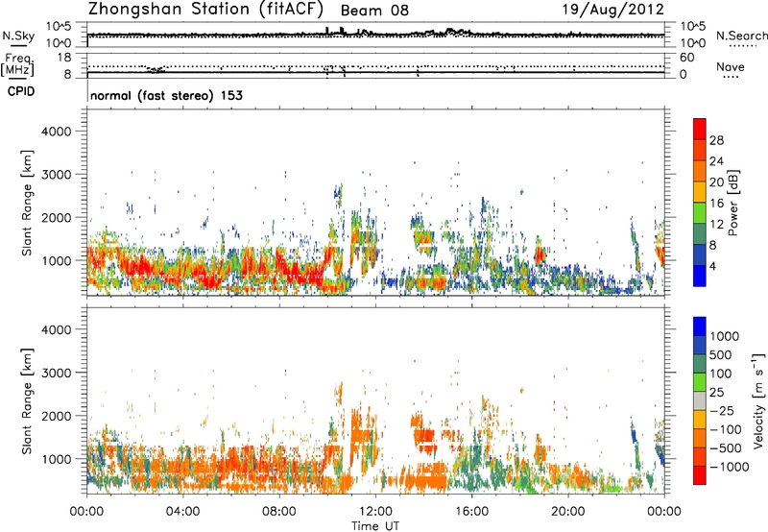
Task: Click the solid line sample under 'N.Sky'
Action: (x=18, y=45)
